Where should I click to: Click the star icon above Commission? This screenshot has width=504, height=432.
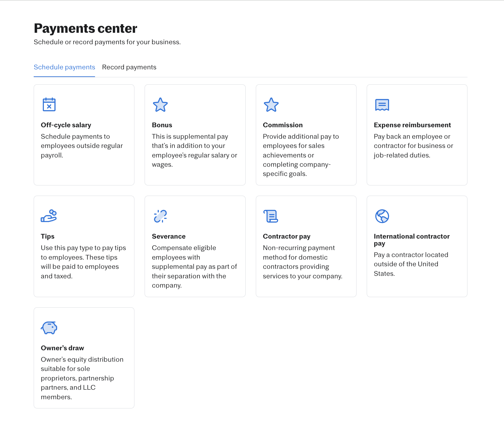pos(271,105)
